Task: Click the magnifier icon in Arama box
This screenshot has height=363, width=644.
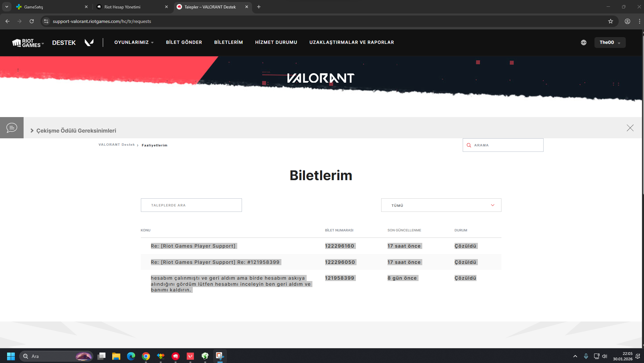Action: pyautogui.click(x=469, y=145)
